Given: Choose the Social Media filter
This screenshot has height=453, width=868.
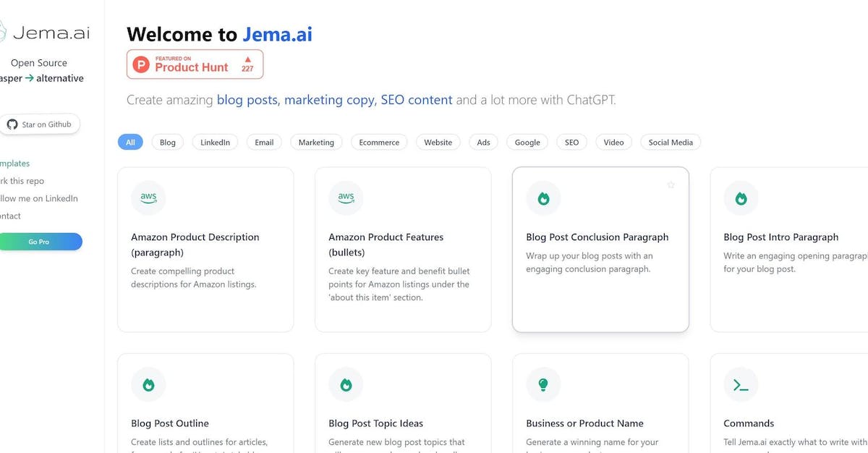Looking at the screenshot, I should [671, 143].
